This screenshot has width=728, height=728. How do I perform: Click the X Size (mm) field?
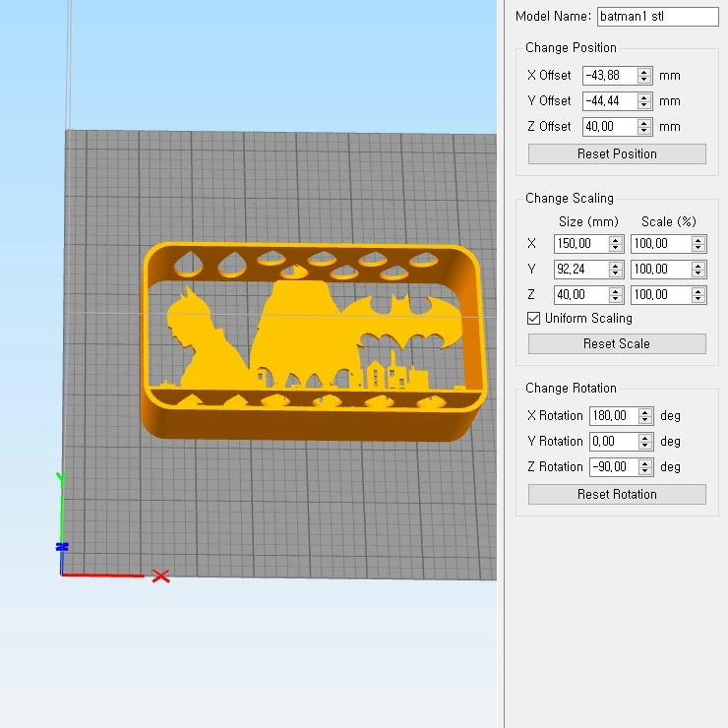[581, 243]
